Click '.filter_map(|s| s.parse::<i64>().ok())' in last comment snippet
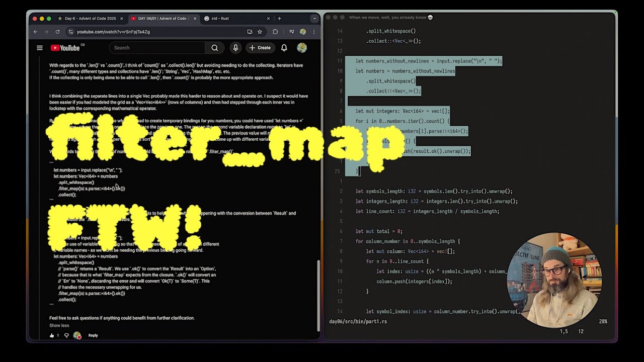 click(x=92, y=293)
